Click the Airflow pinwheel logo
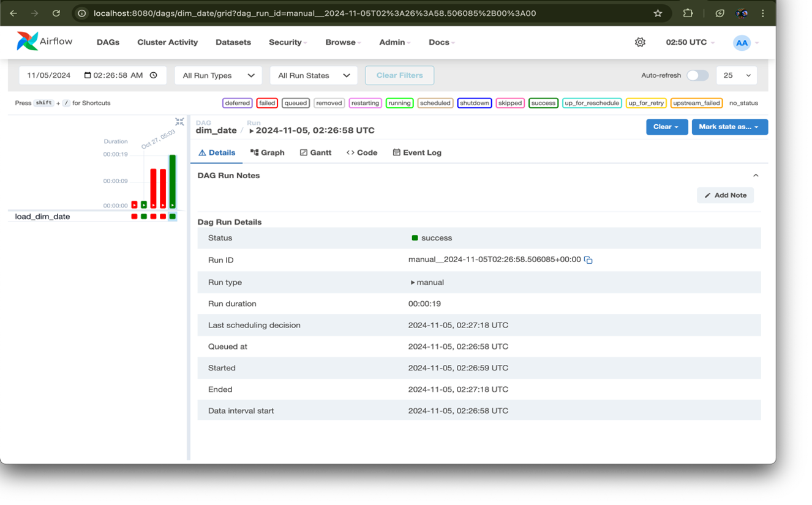Screen dimensions: 812x505 tap(27, 41)
